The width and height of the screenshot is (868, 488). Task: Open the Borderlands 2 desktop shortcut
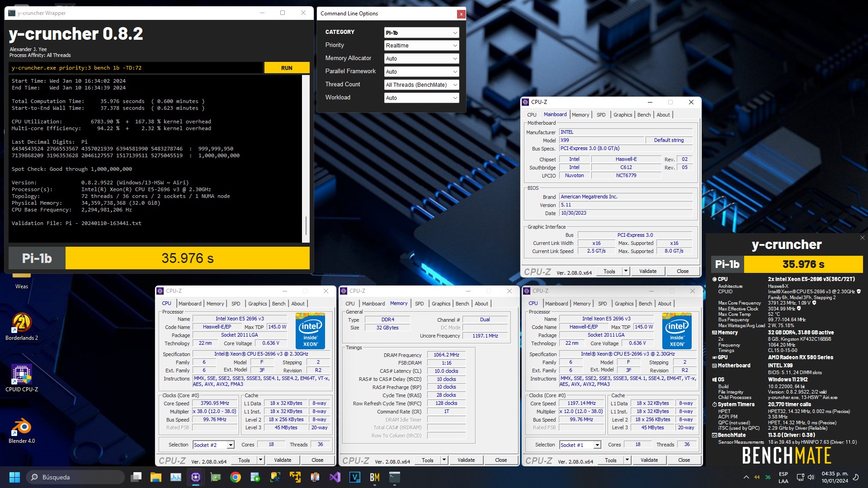click(x=22, y=326)
